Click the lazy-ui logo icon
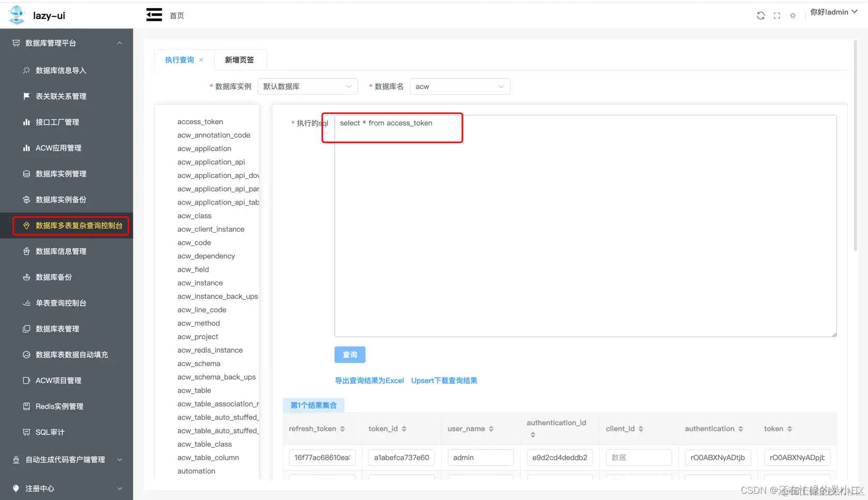Screen dimensions: 868x500 click(17, 15)
